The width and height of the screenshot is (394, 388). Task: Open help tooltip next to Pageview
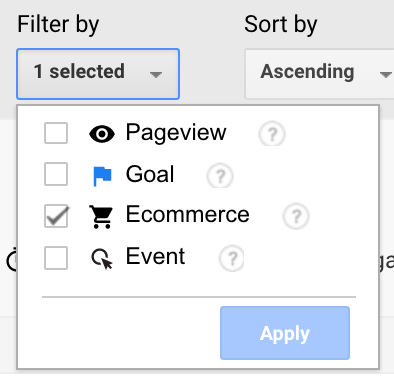pyautogui.click(x=272, y=134)
